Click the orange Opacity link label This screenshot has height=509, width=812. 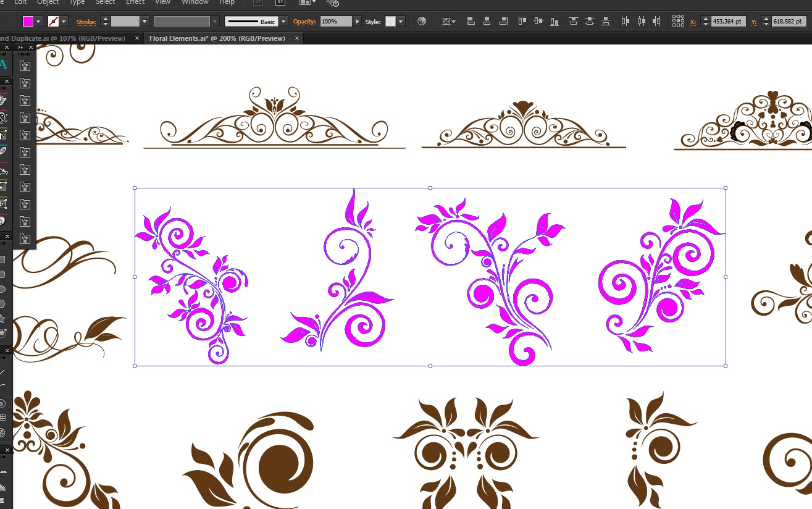pyautogui.click(x=304, y=22)
